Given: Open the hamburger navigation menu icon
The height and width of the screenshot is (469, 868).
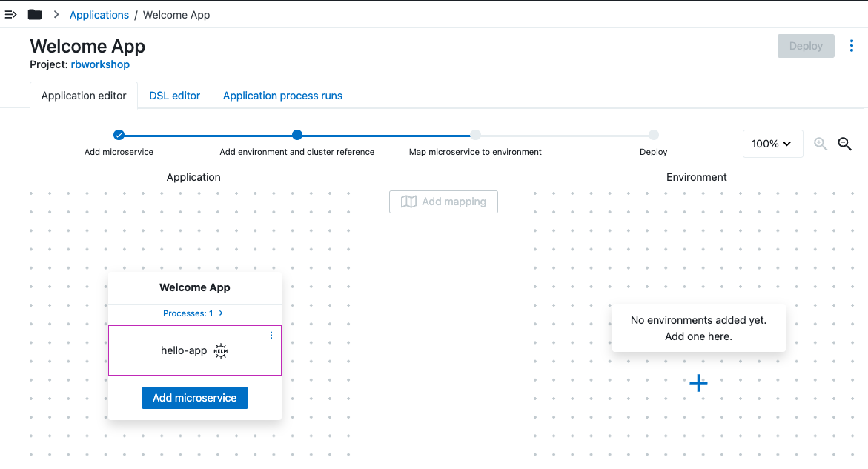Looking at the screenshot, I should 10,14.
